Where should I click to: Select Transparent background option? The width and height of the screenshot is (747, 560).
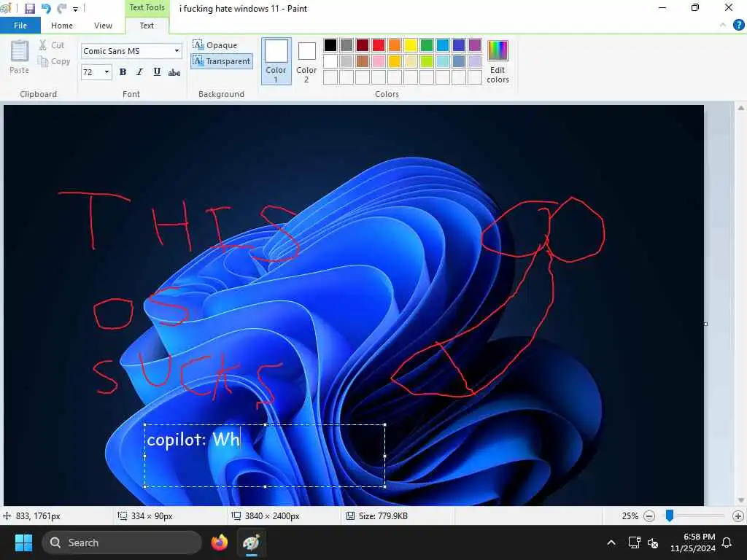pyautogui.click(x=222, y=61)
